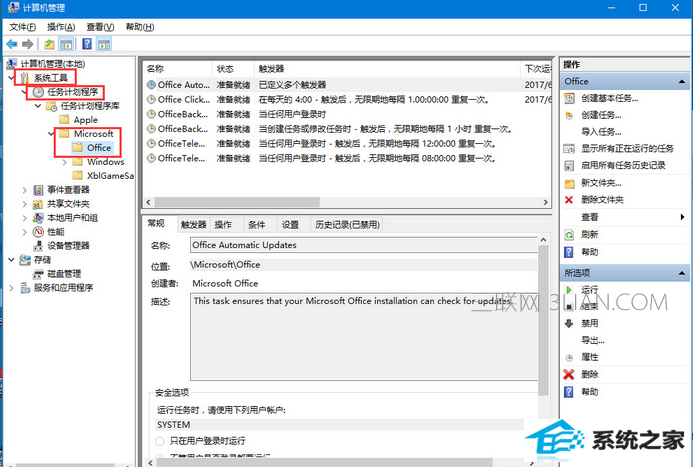Click the red X 删除 icon under 所选项
Viewport: 693px width, 467px height.
[x=569, y=375]
